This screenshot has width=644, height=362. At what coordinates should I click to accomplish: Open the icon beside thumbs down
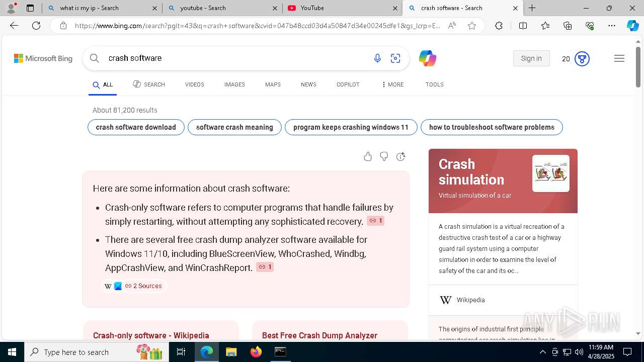(x=400, y=157)
